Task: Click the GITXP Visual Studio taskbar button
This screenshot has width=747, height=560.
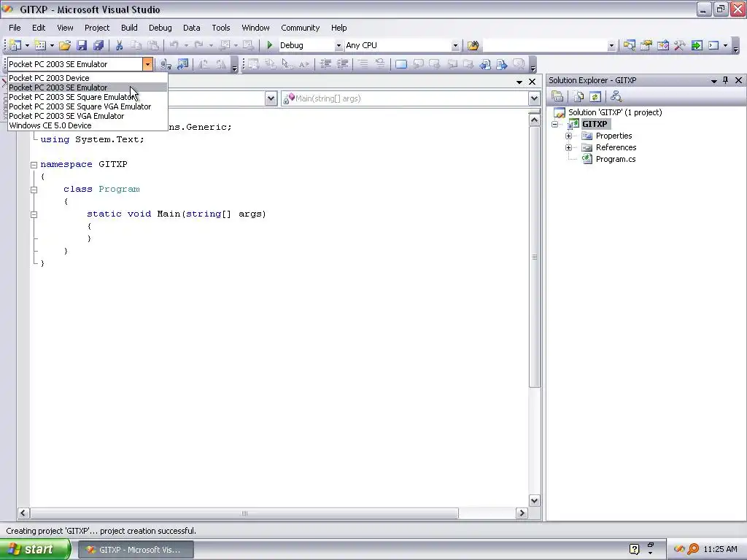Action: pyautogui.click(x=136, y=550)
